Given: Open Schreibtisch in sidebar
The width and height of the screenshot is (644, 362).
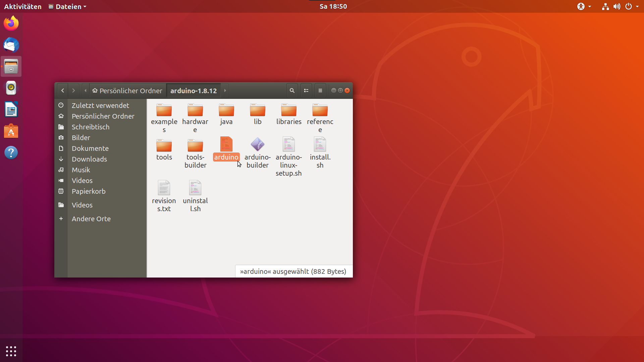Looking at the screenshot, I should pyautogui.click(x=101, y=127).
